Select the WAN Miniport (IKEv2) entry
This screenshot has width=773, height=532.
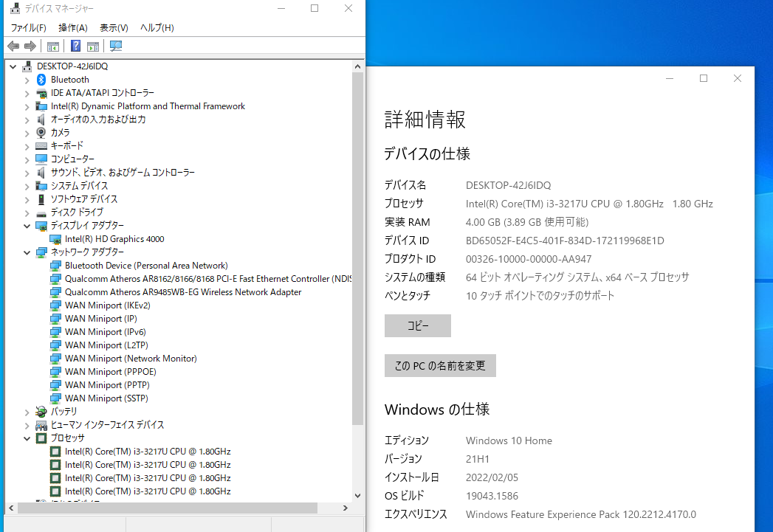(108, 305)
